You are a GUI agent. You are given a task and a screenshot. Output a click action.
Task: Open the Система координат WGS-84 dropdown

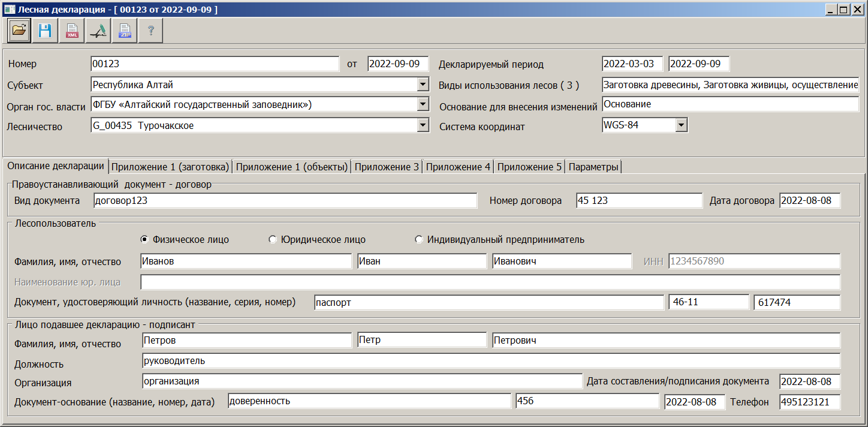point(681,125)
